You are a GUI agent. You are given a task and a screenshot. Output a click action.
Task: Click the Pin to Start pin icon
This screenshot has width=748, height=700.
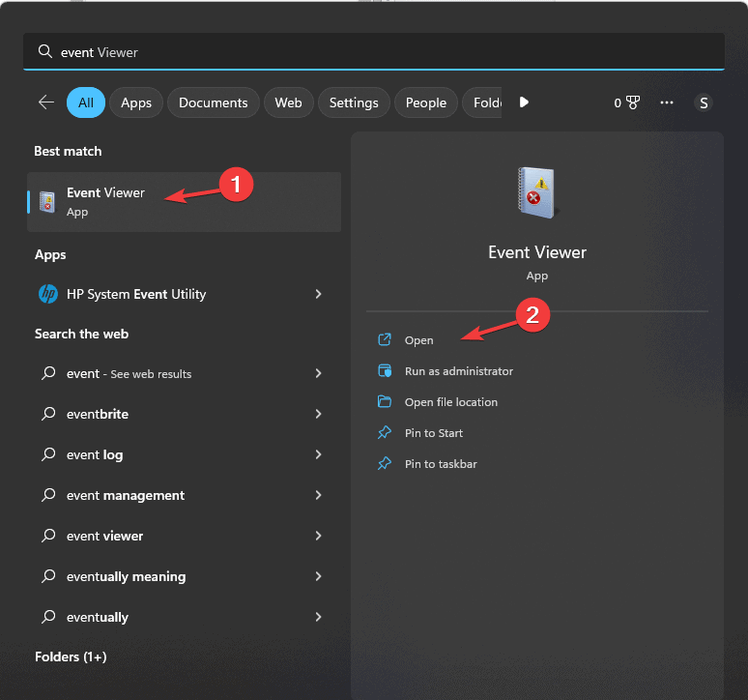(x=385, y=433)
